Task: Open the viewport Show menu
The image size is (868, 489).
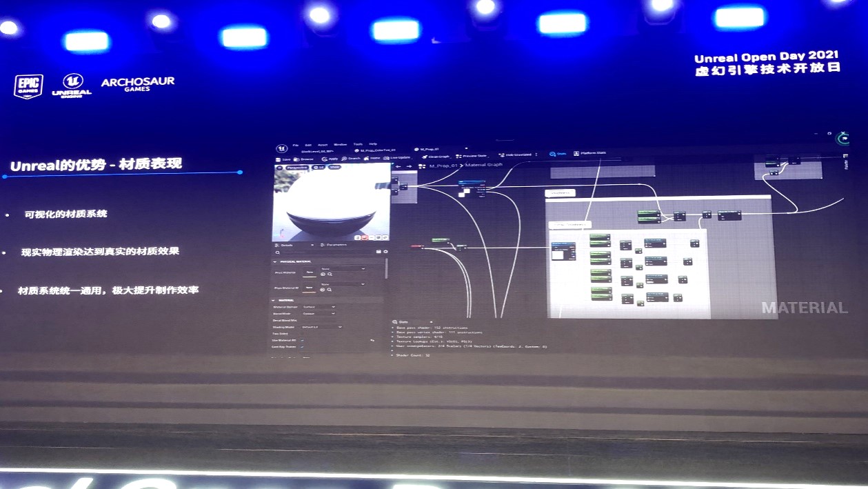Action: pos(334,167)
